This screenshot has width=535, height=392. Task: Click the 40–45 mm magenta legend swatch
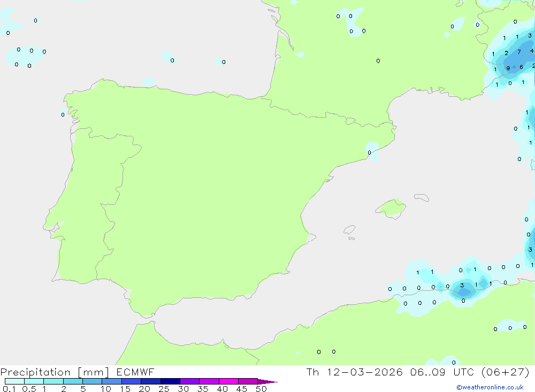coord(228,381)
